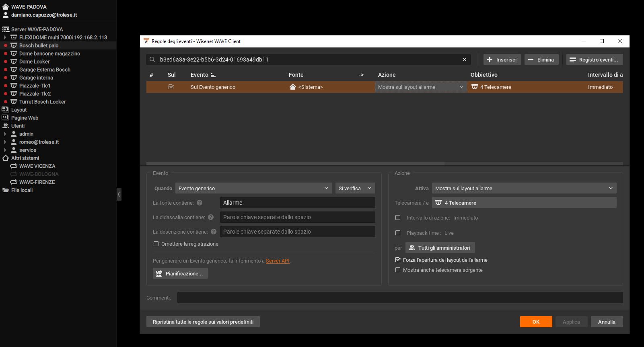Viewport: 644px width, 347px height.
Task: Click the Sistema home icon in rule row
Action: tap(293, 87)
